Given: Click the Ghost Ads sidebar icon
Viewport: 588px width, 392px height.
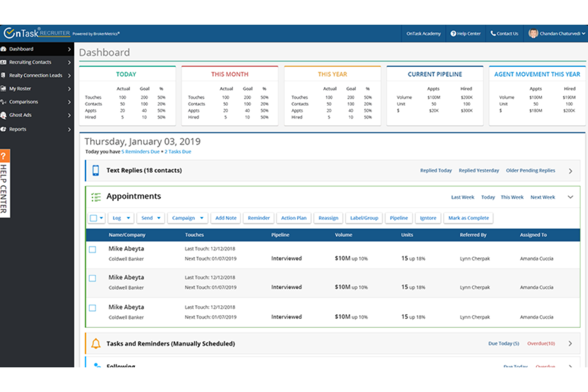Looking at the screenshot, I should (x=3, y=115).
